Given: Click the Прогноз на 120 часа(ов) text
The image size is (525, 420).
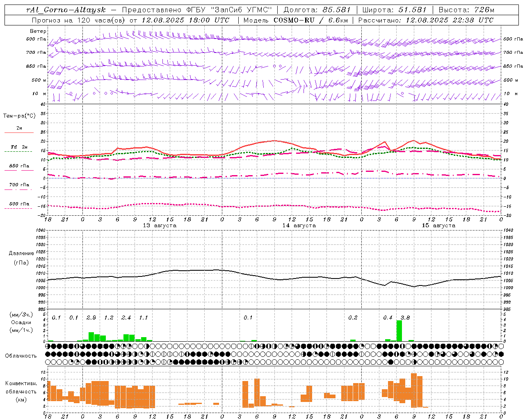Looking at the screenshot, I should 79,20.
